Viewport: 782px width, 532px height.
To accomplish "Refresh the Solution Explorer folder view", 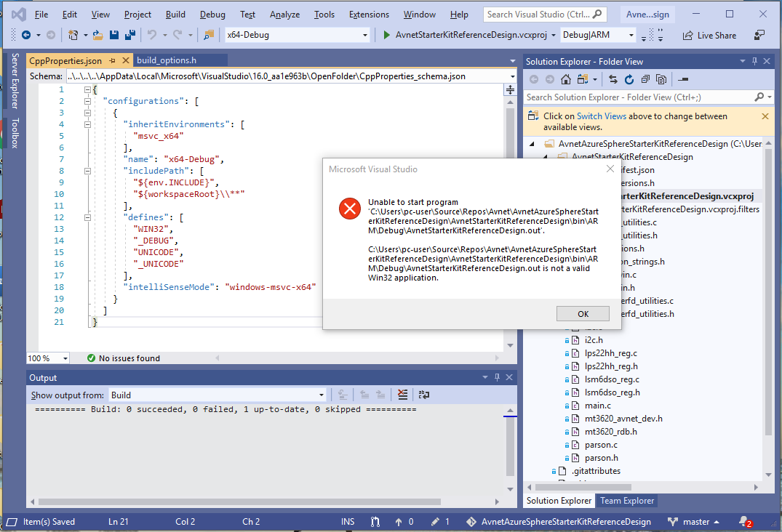I will pos(629,79).
